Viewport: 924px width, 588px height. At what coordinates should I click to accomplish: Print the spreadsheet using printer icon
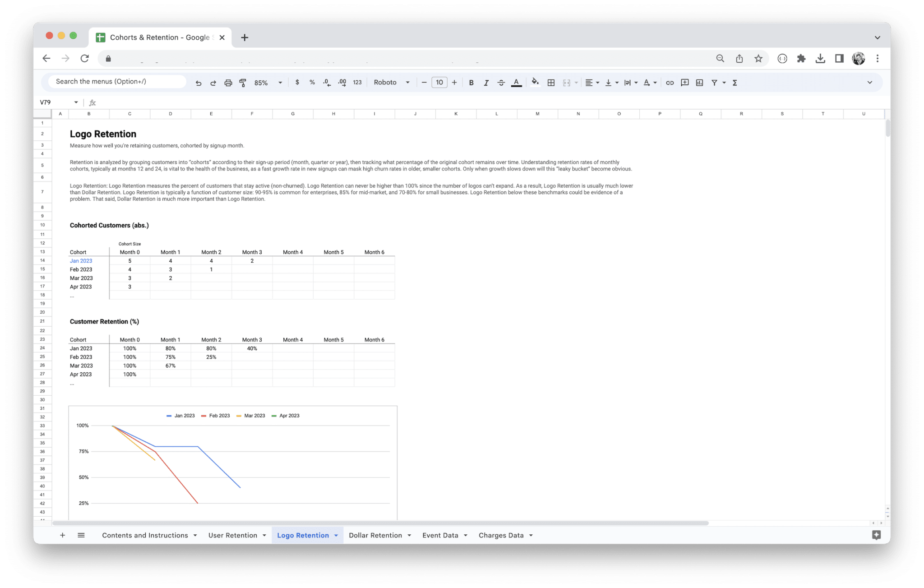pyautogui.click(x=228, y=83)
